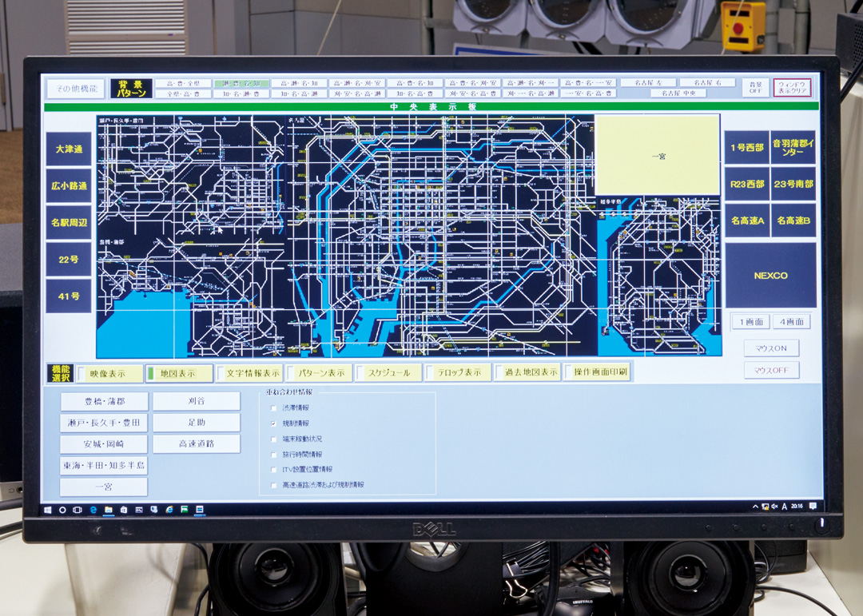Click the 大津通 button on left
Screen dimensions: 863x616
click(x=69, y=149)
